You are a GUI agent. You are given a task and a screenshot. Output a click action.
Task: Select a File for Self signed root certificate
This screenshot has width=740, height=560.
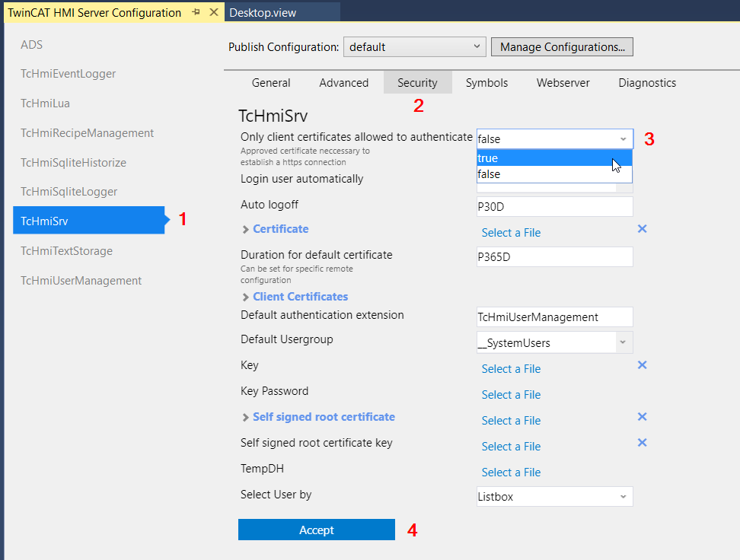click(511, 421)
